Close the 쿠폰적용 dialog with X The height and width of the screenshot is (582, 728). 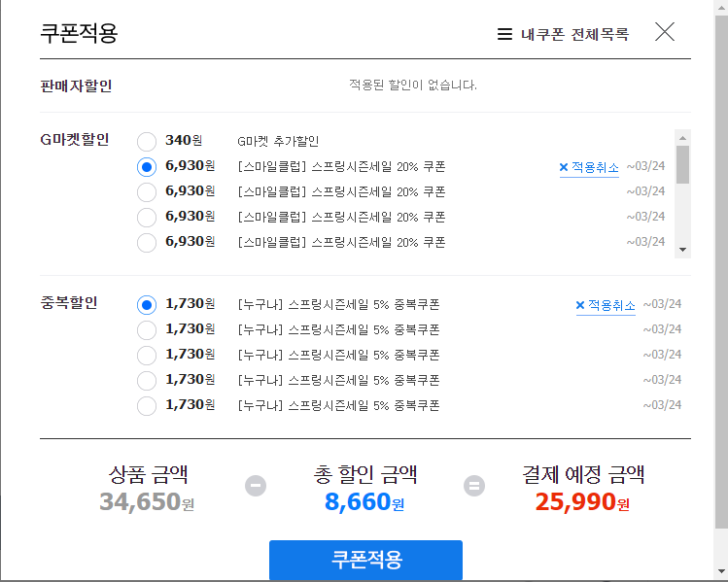click(665, 31)
